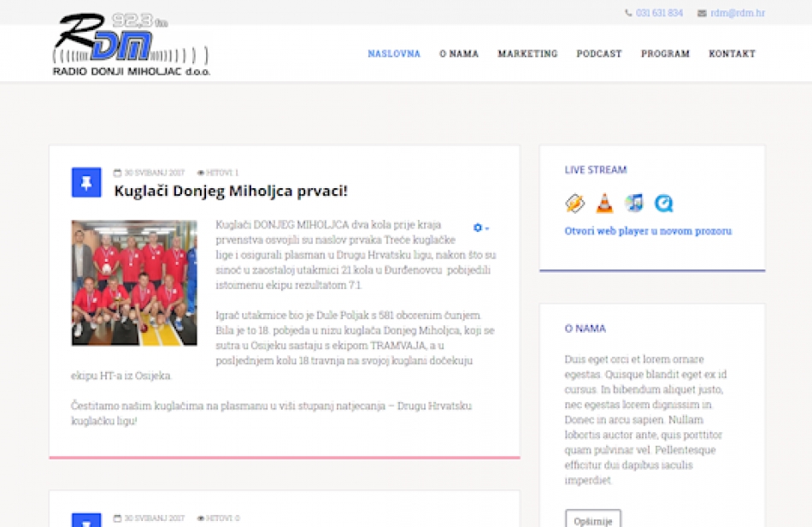The height and width of the screenshot is (527, 812).
Task: Click the phone icon beside 031 631 834
Action: [630, 13]
